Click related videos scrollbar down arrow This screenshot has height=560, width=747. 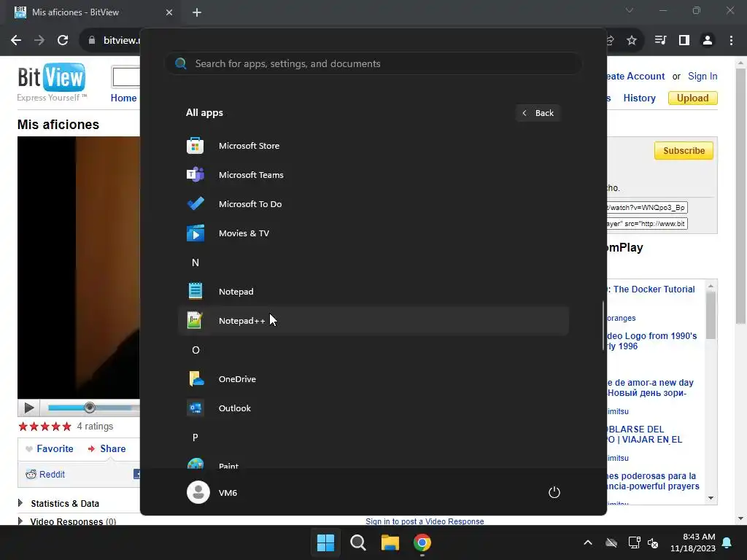[711, 498]
